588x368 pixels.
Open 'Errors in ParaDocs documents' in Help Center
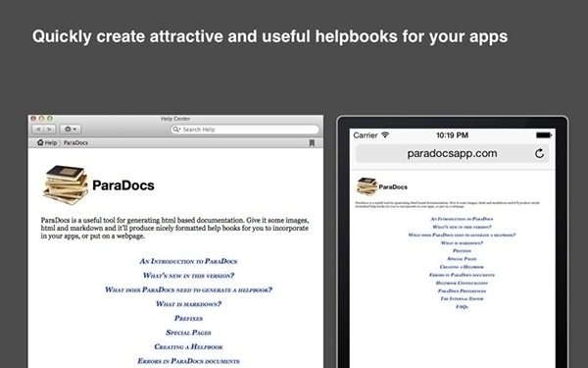[x=188, y=361]
